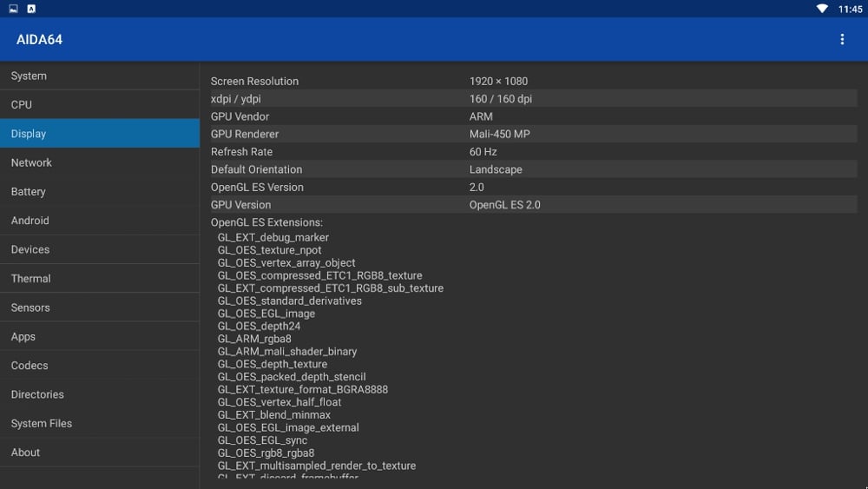The height and width of the screenshot is (489, 868).
Task: Select GL_OES_EGL_image extension line
Action: (x=266, y=314)
